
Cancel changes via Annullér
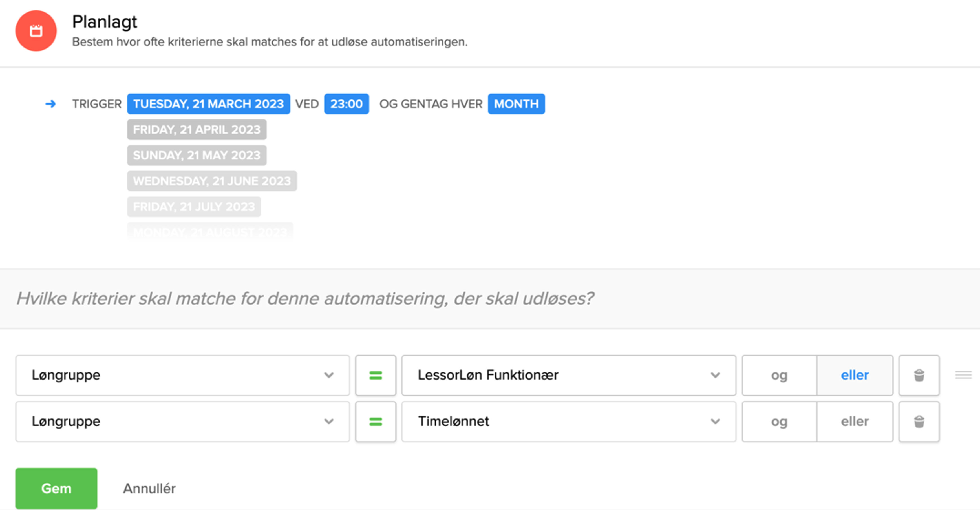coord(149,488)
